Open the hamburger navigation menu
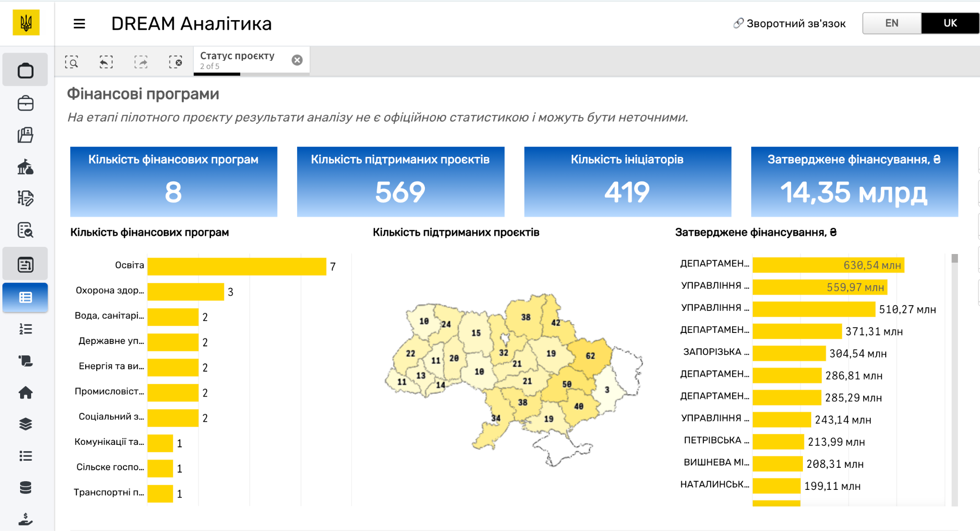The height and width of the screenshot is (531, 980). (79, 23)
